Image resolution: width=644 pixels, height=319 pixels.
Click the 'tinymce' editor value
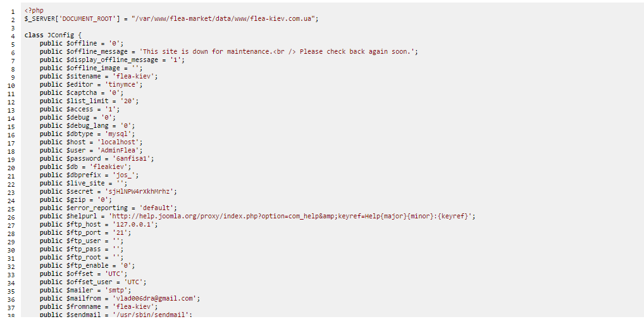point(126,84)
